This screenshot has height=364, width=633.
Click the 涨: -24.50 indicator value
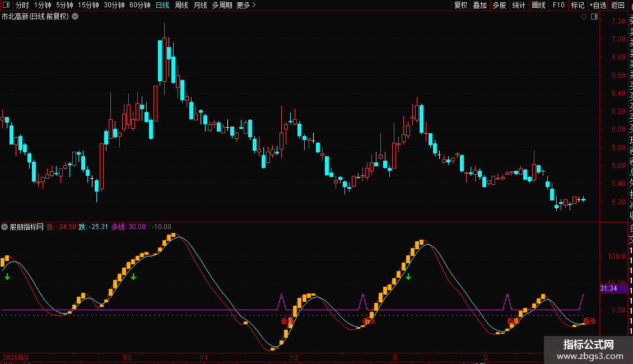tap(61, 227)
